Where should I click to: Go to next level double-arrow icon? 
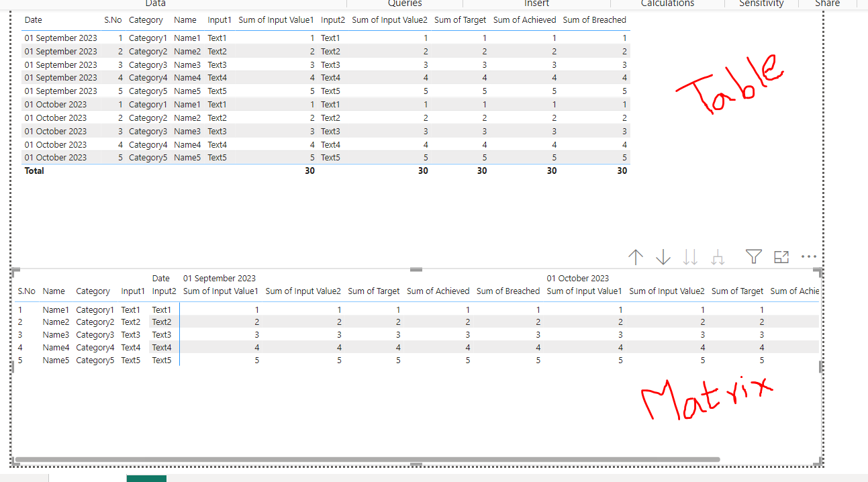(690, 257)
